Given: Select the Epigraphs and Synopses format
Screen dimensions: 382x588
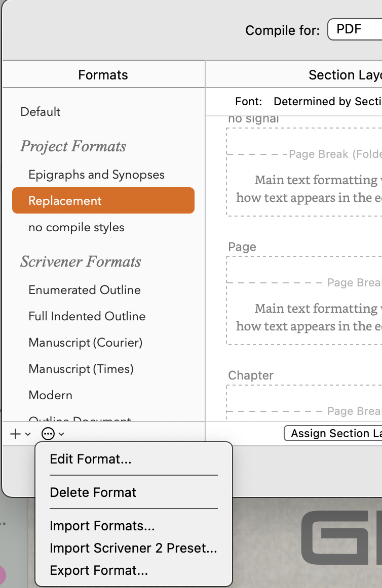Looking at the screenshot, I should tap(96, 174).
